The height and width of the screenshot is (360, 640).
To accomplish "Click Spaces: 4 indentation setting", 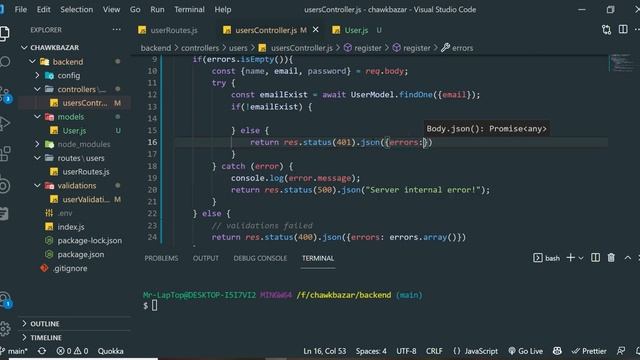I will coord(371,351).
